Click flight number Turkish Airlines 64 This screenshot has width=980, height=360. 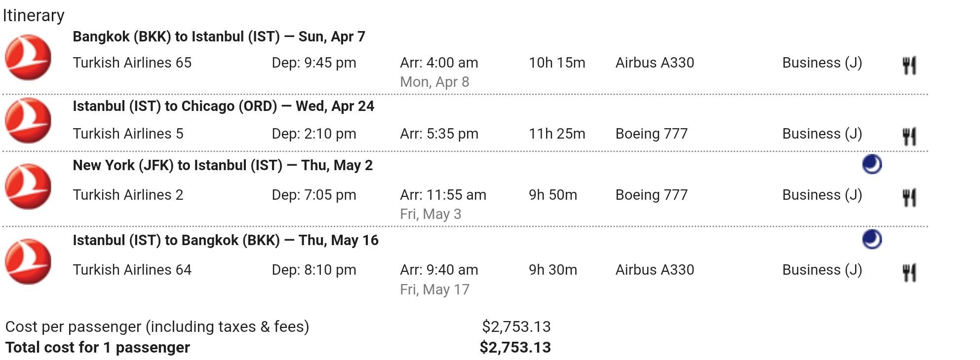[x=132, y=270]
